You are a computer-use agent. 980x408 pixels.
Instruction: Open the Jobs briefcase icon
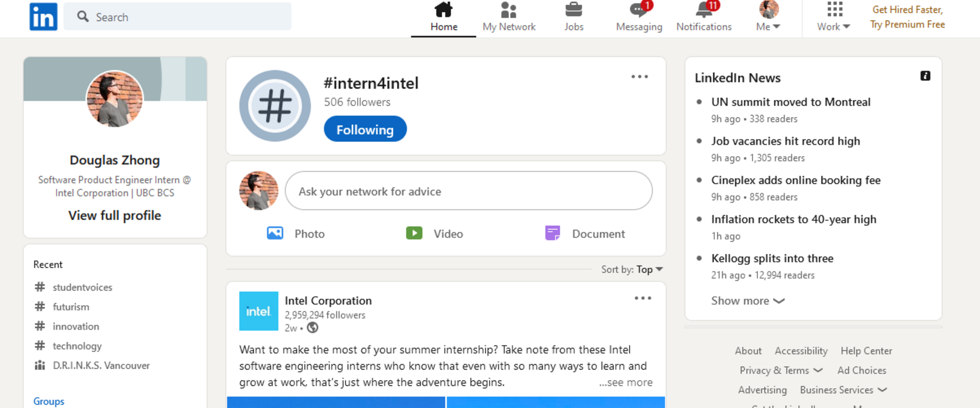pos(573,10)
